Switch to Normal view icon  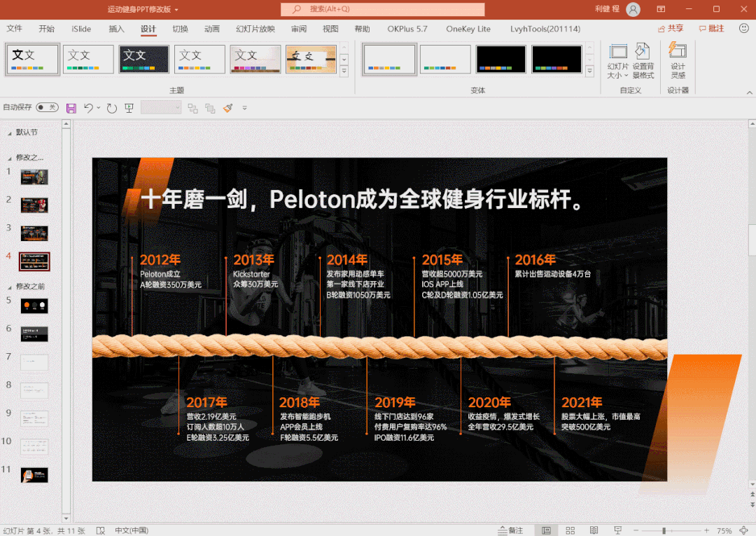pyautogui.click(x=546, y=530)
